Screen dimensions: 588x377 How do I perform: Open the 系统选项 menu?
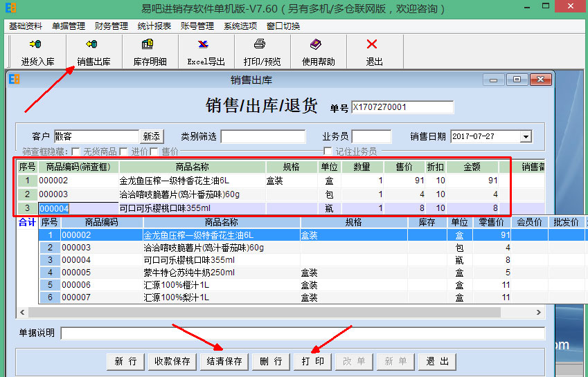coord(240,26)
